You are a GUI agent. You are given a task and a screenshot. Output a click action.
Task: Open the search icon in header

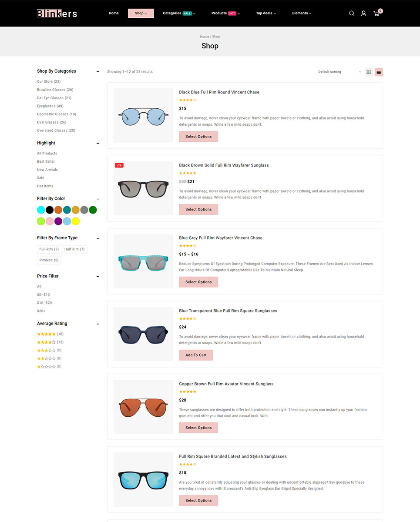352,13
